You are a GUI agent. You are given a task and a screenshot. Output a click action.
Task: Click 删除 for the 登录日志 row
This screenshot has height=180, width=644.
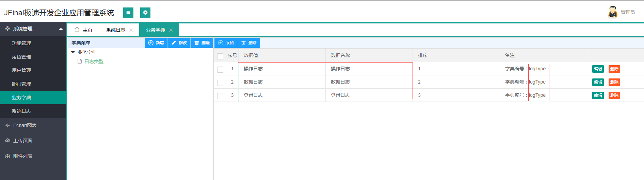tap(614, 95)
